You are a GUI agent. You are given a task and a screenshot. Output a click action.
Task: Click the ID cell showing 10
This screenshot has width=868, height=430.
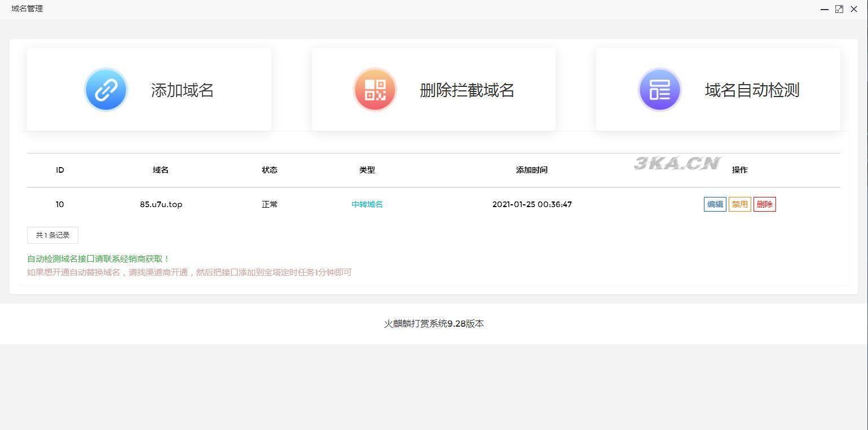pyautogui.click(x=60, y=204)
